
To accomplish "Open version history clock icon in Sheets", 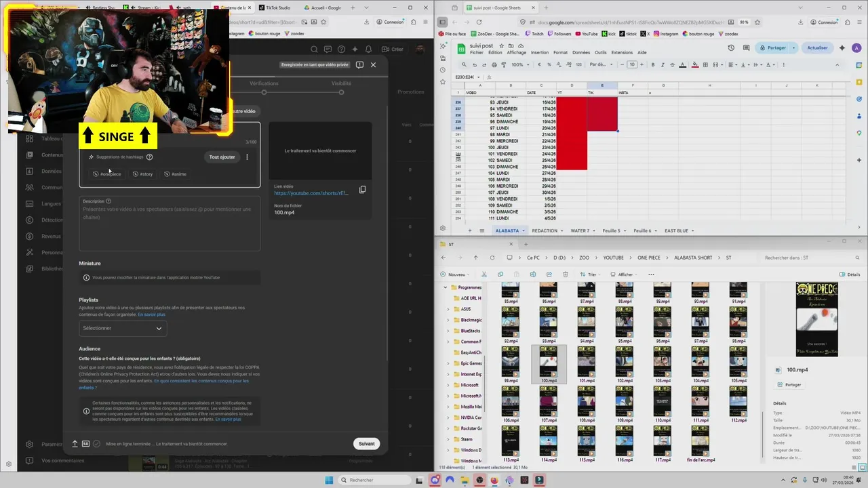I will tap(731, 48).
